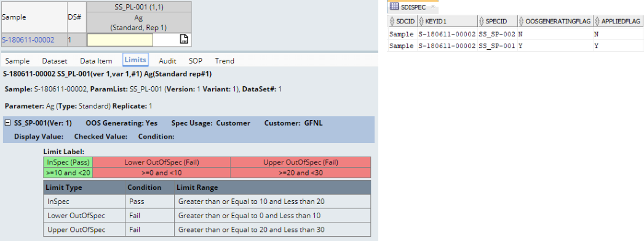Click KEYID1 value in the SS_SP-001 row
644x241 pixels.
coord(447,46)
